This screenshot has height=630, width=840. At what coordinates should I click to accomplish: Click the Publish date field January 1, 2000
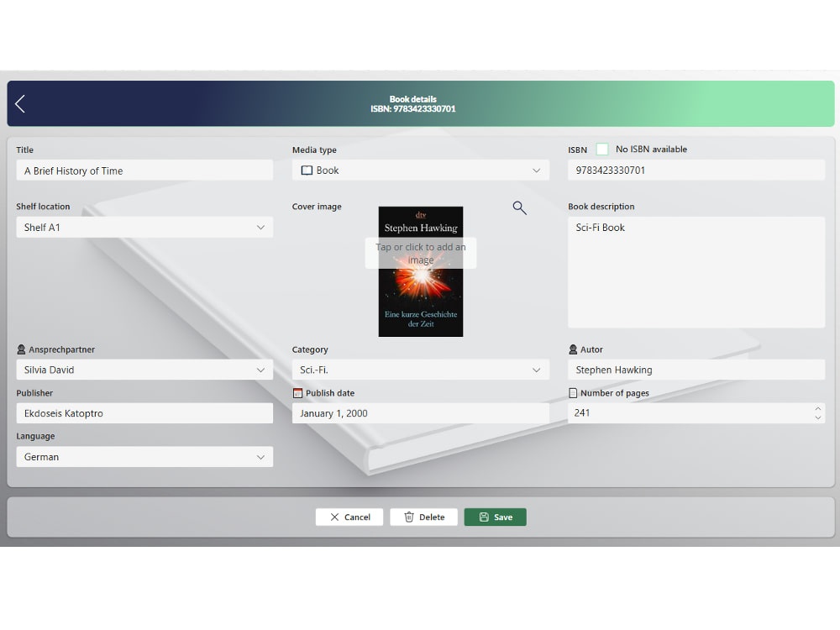[421, 413]
